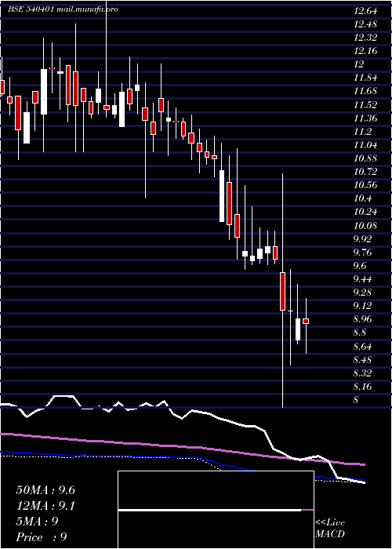Click the large red candle body from 9.6 to 9.1
The image size is (392, 549).
(x=282, y=291)
